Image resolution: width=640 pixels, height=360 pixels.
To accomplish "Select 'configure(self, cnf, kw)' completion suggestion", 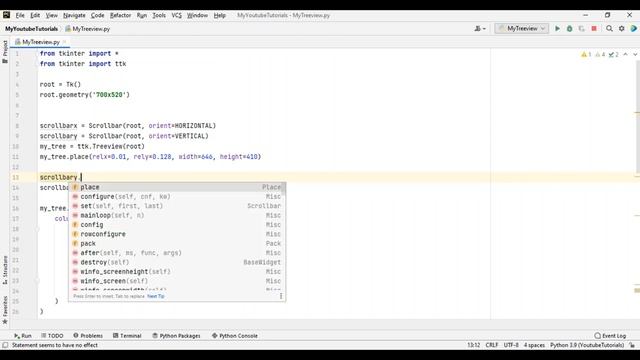I will pyautogui.click(x=177, y=196).
